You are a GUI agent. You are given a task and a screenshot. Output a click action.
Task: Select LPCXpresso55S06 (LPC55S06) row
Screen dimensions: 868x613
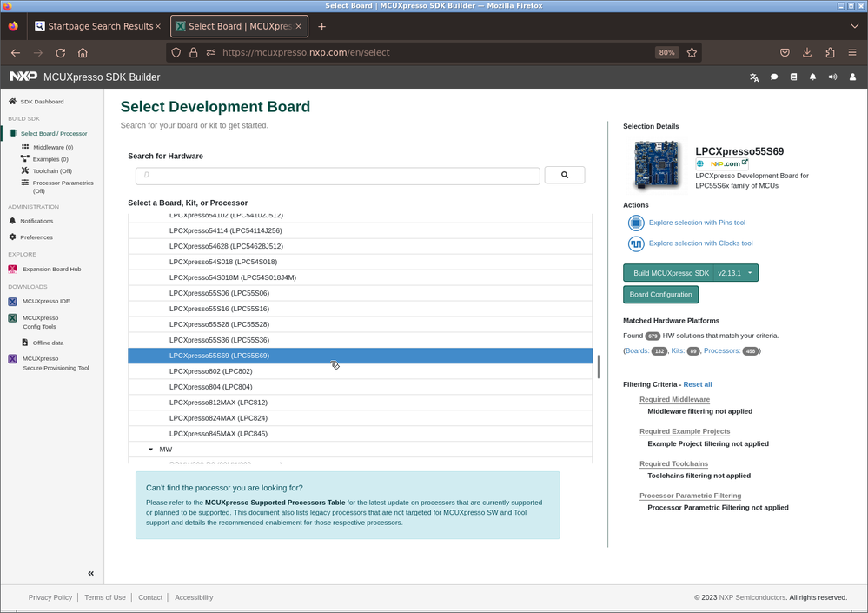click(360, 293)
